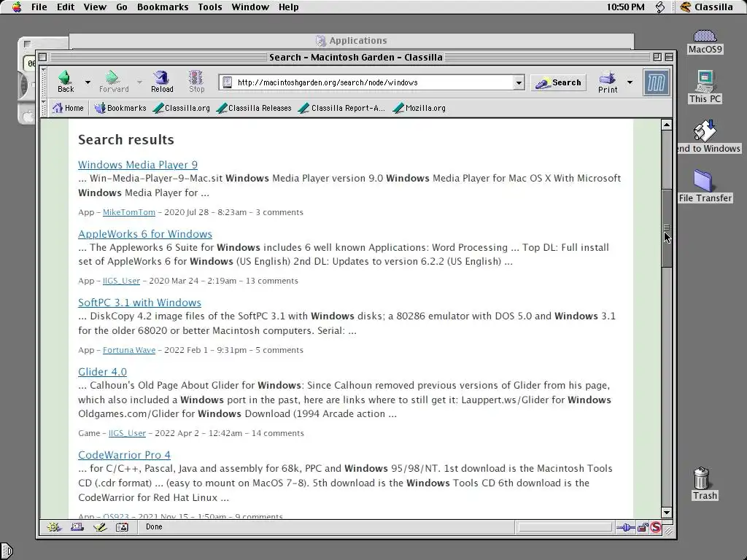Select the This PC desktop icon
Image resolution: width=747 pixels, height=560 pixels.
coord(705,87)
